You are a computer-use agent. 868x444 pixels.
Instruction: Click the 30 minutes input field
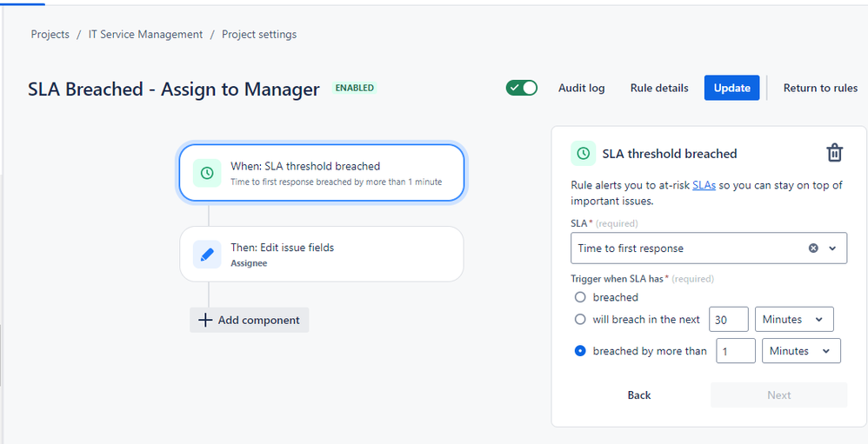(x=728, y=320)
